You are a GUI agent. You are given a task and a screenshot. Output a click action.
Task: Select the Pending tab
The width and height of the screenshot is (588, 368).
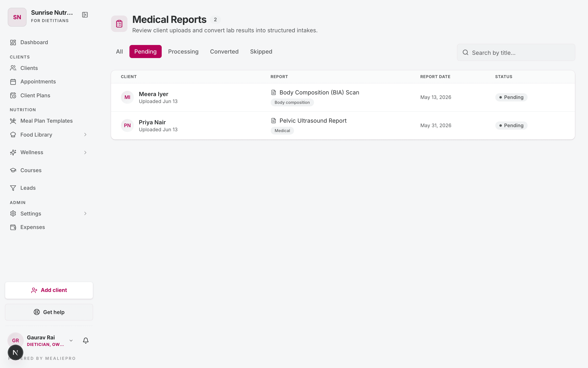coord(145,52)
